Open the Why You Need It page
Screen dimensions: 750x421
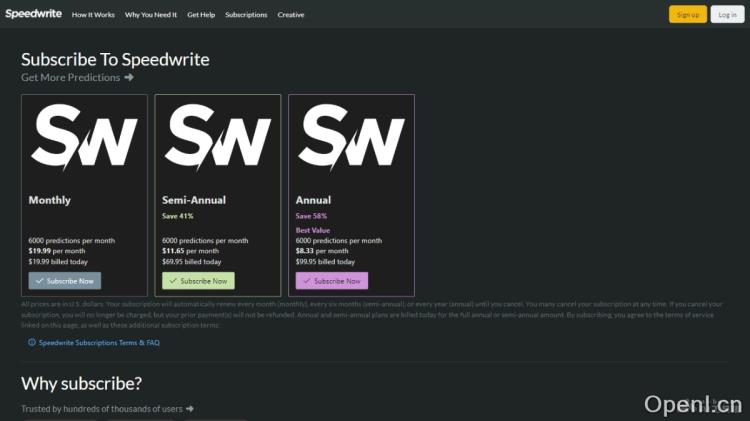(x=151, y=15)
